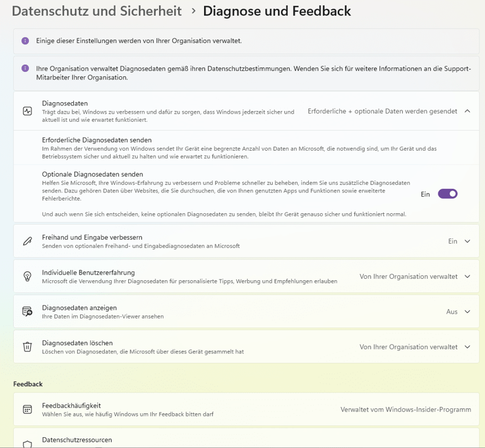Collapse the Diagnosedaten section chevron

[467, 111]
